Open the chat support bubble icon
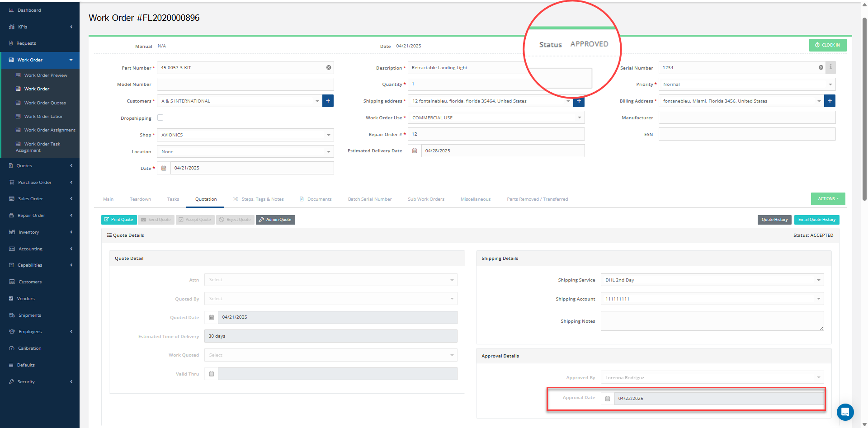The width and height of the screenshot is (868, 428). pyautogui.click(x=845, y=412)
